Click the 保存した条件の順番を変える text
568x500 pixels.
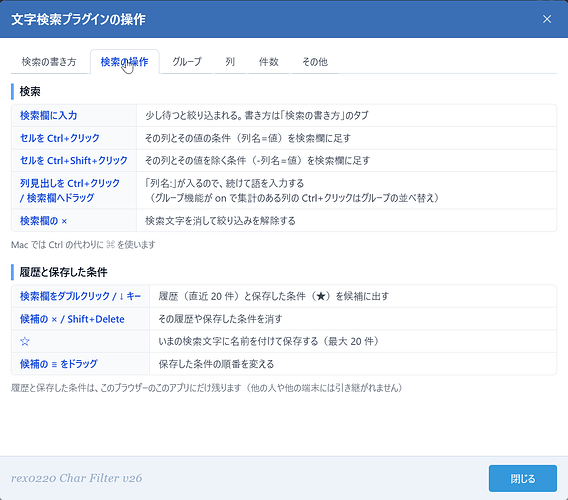coord(216,364)
